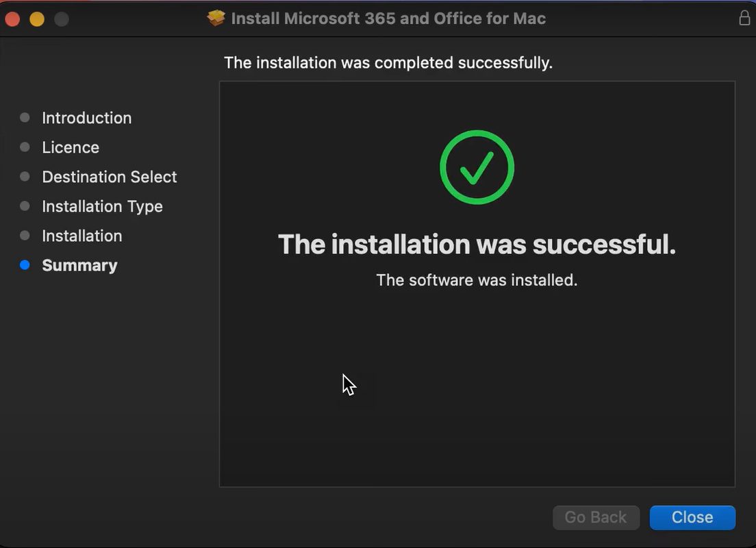Screen dimensions: 756x548
Task: Click the software was installed message
Action: coord(477,279)
